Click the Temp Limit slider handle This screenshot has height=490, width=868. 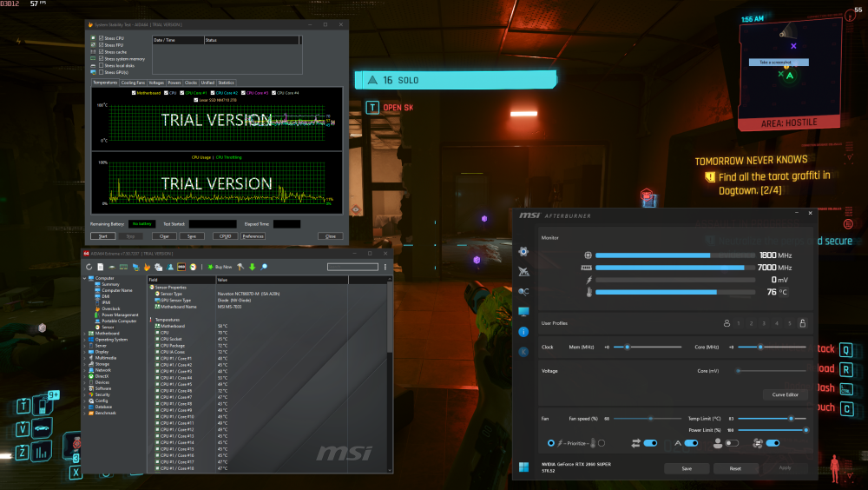(790, 419)
